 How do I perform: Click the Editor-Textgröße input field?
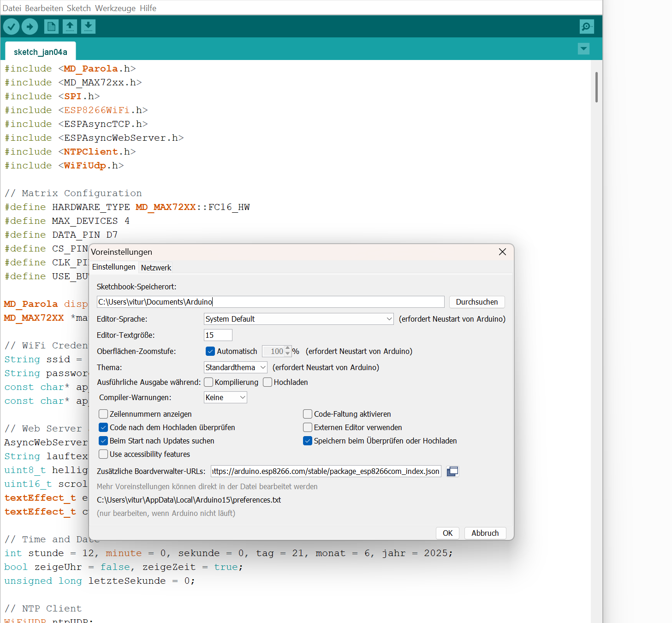(218, 335)
